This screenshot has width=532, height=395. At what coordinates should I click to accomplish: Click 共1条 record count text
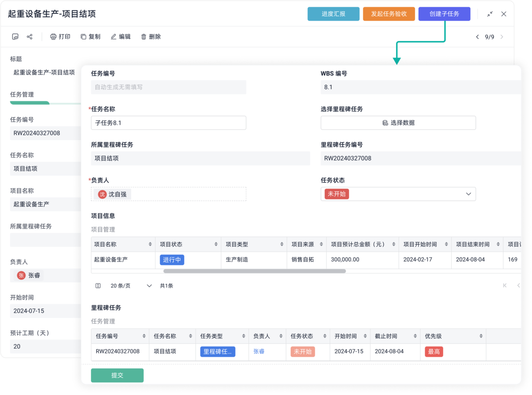coord(167,286)
